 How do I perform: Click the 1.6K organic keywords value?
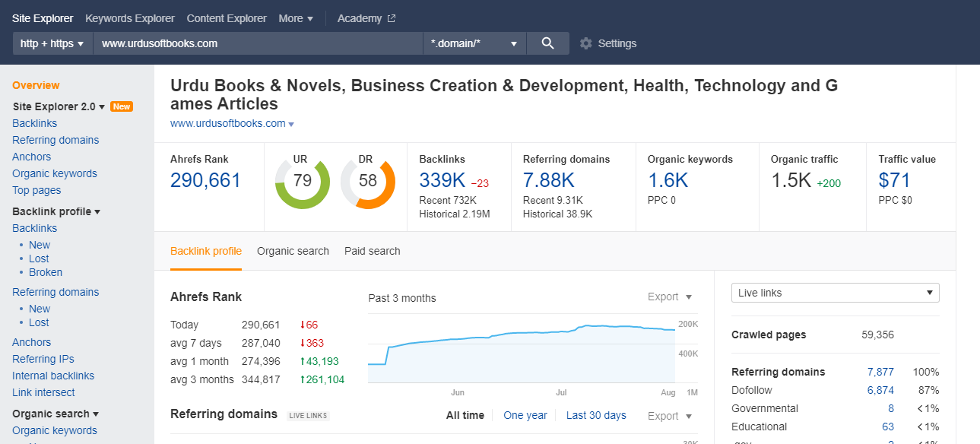(x=668, y=180)
